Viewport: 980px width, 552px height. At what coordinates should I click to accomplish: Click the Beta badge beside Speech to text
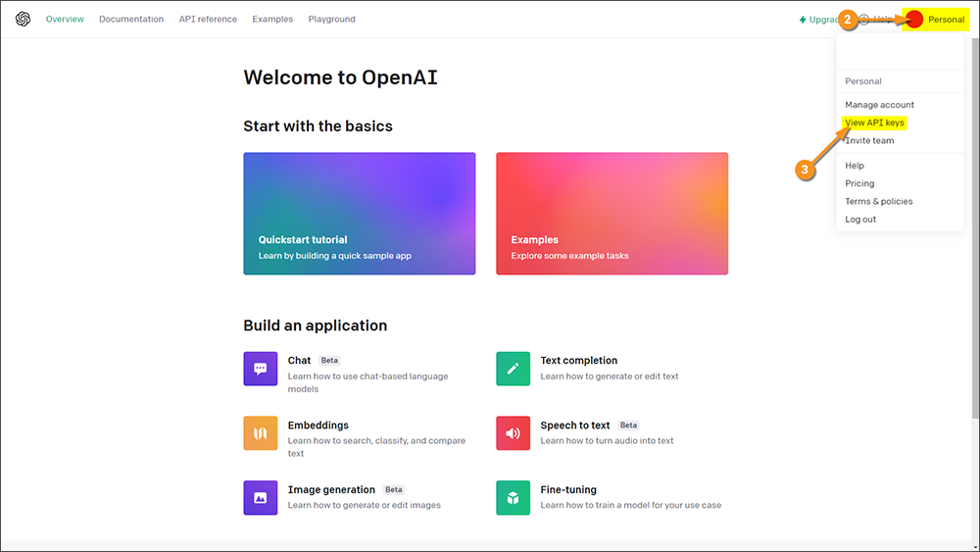[x=629, y=426]
